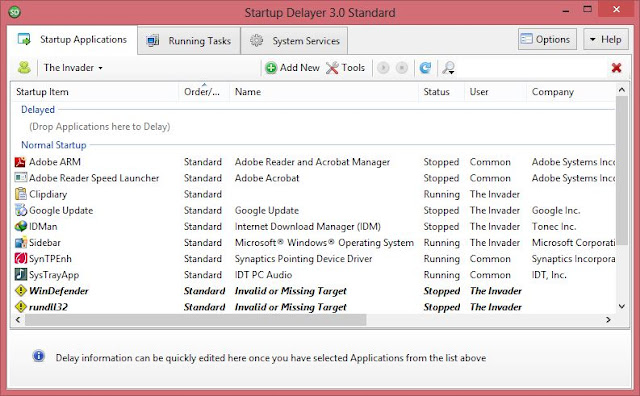Click the Add New green plus icon
Image resolution: width=640 pixels, height=396 pixels.
271,68
